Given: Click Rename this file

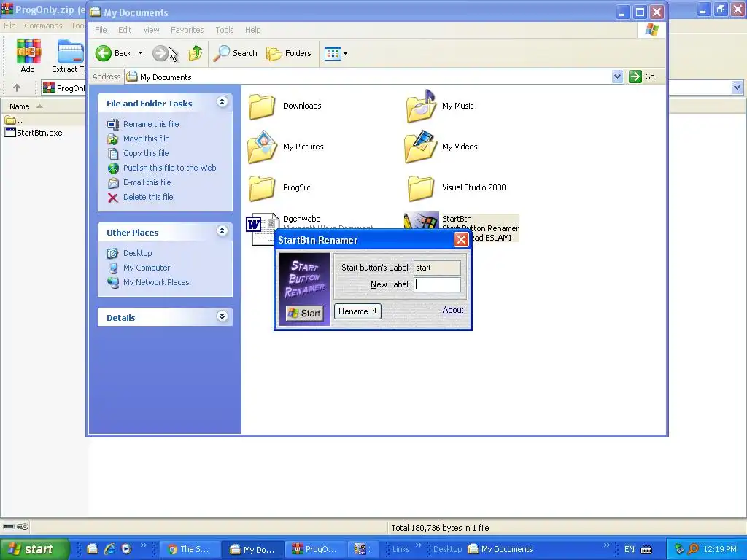Looking at the screenshot, I should tap(151, 124).
